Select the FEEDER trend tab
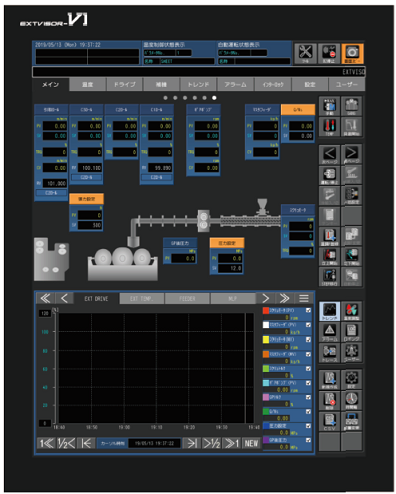 (187, 299)
